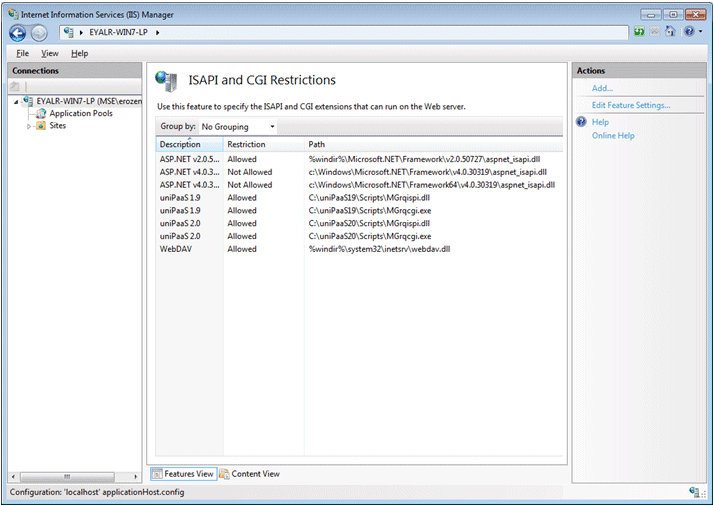
Task: Open the Help menu
Action: [x=79, y=53]
